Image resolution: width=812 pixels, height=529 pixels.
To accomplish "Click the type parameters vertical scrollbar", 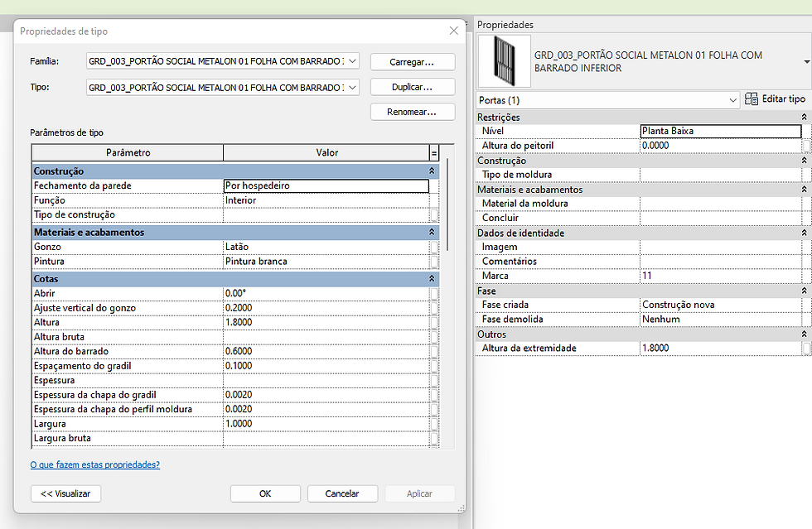I will point(447,204).
